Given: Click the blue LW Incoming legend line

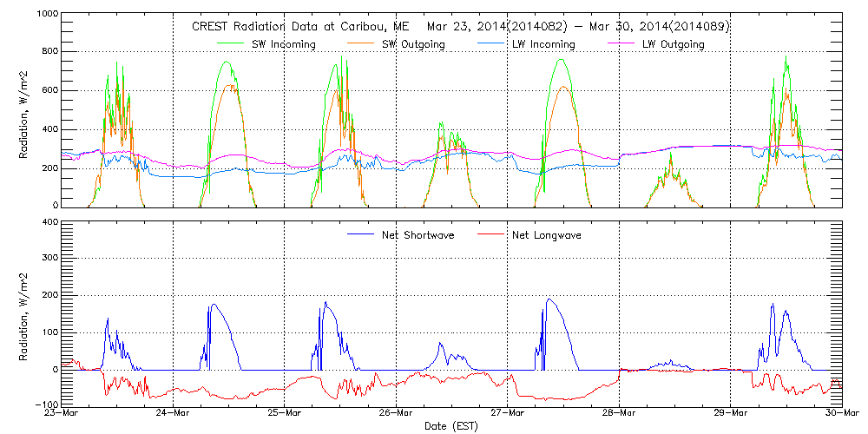Looking at the screenshot, I should 490,43.
